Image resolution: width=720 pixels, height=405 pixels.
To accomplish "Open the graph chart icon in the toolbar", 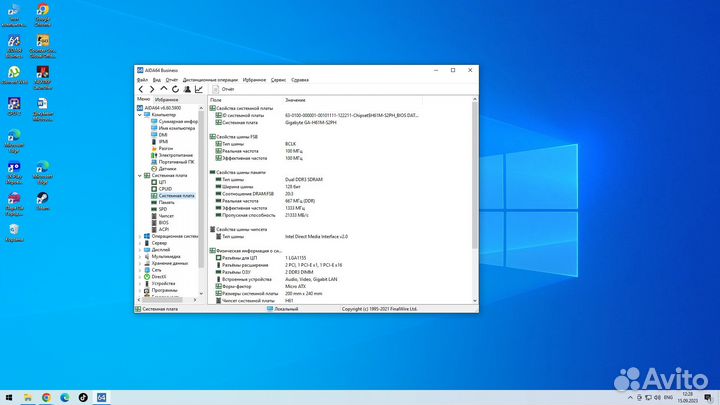I will click(198, 89).
